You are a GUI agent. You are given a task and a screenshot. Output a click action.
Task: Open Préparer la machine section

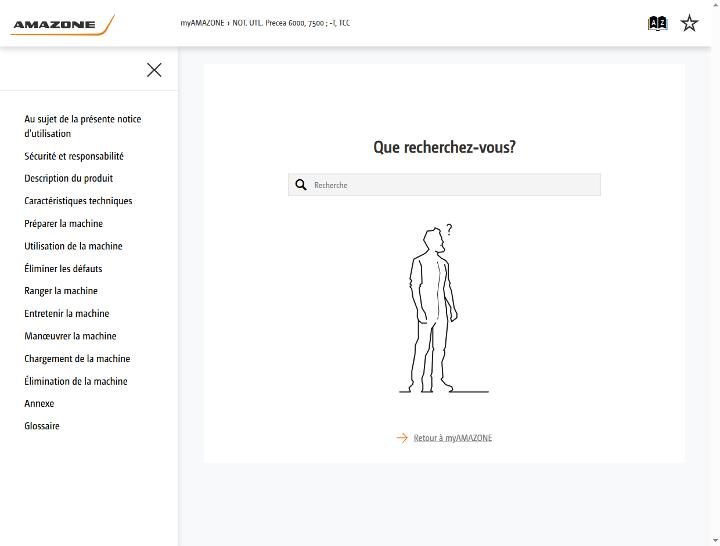click(63, 224)
